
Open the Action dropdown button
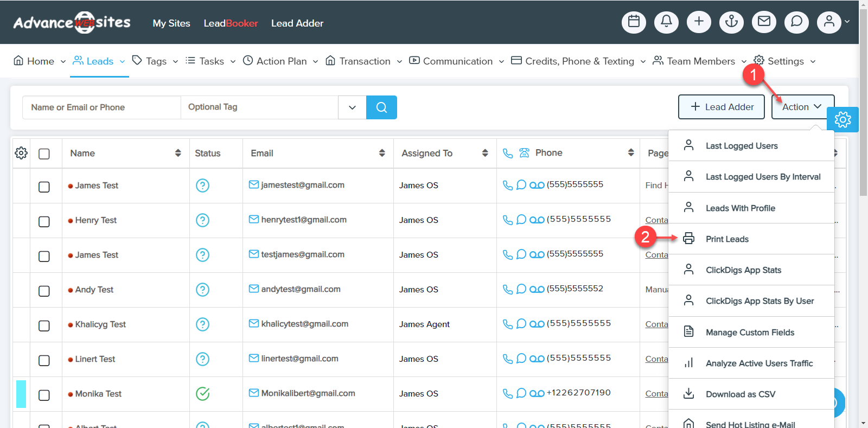802,107
